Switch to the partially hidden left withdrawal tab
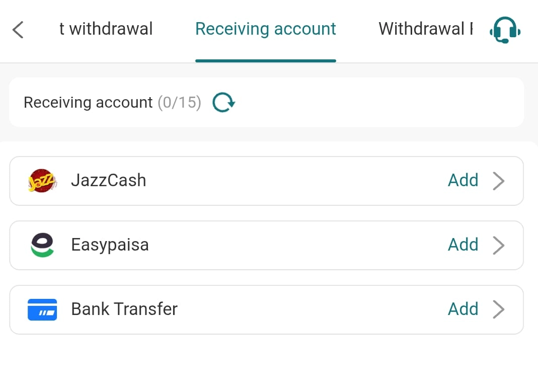The image size is (538, 392). pyautogui.click(x=106, y=29)
